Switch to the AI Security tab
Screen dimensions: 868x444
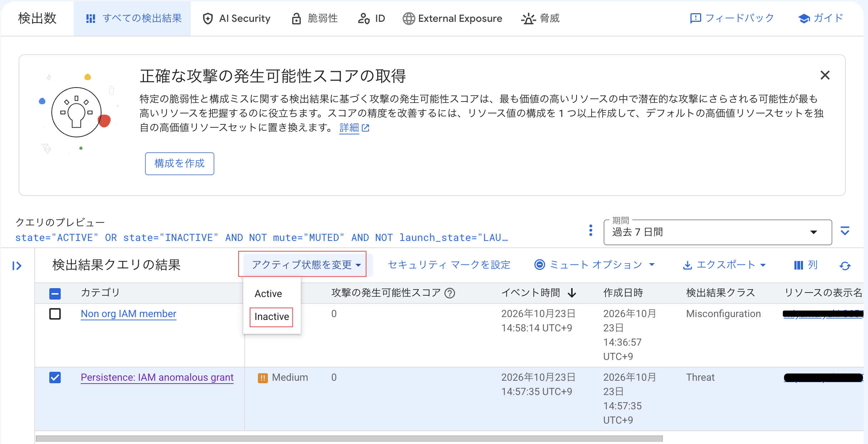[236, 18]
